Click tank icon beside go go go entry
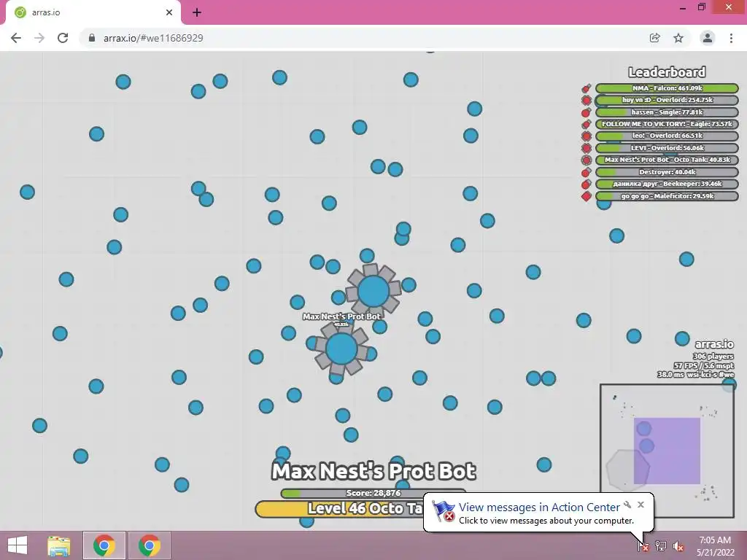 point(587,196)
